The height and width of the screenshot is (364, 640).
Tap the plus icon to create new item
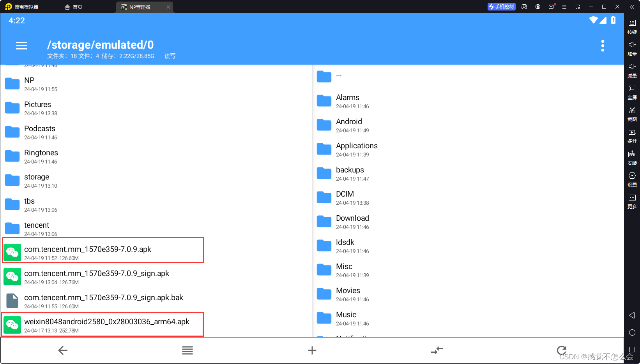coord(312,350)
